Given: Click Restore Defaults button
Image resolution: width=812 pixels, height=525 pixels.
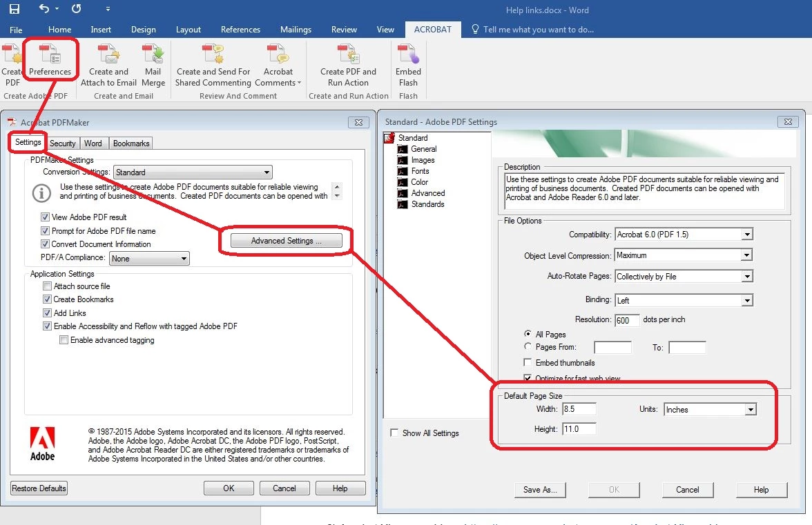Looking at the screenshot, I should 39,488.
